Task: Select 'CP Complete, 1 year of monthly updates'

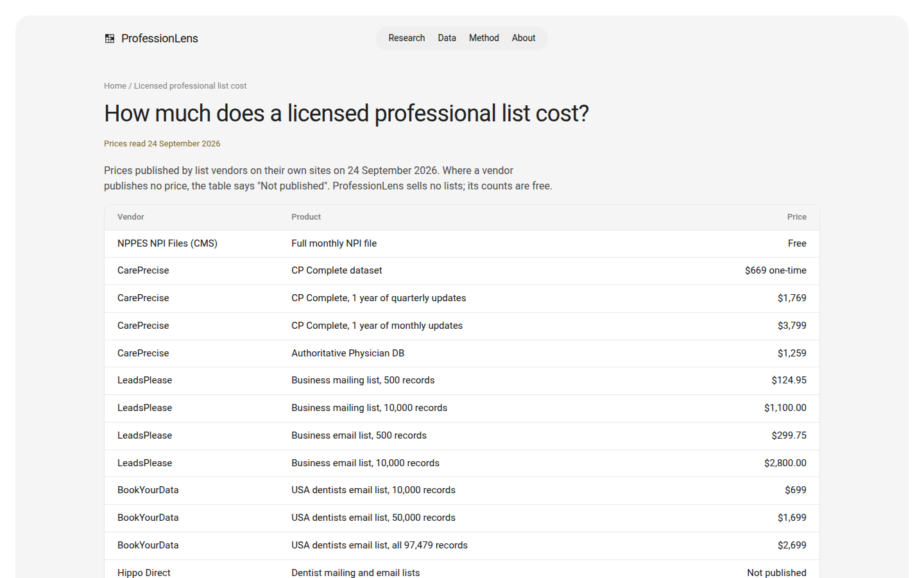Action: coord(377,326)
